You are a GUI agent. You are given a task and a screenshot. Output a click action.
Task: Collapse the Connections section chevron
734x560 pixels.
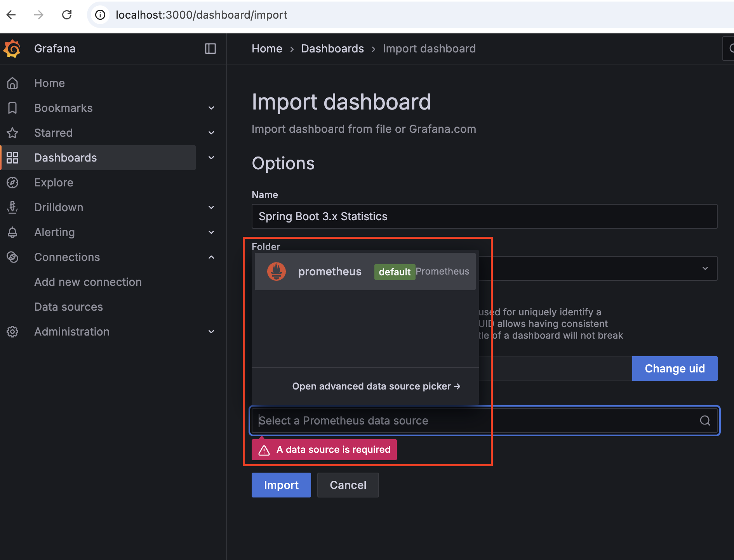pyautogui.click(x=211, y=257)
